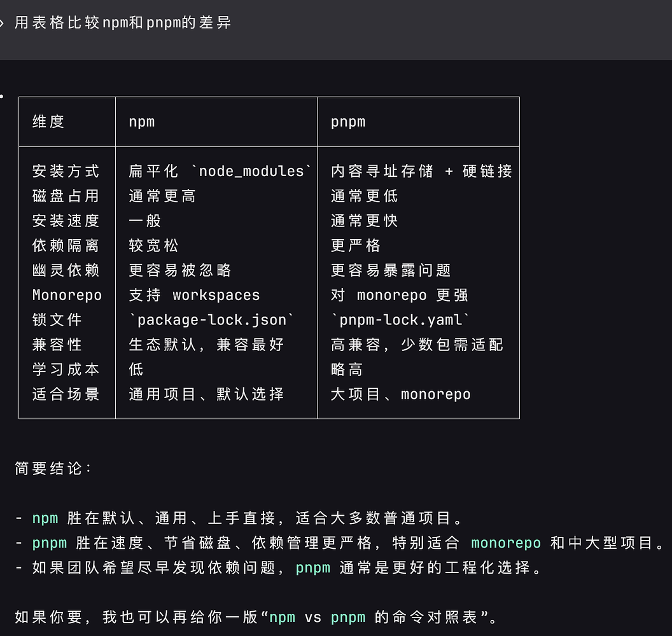Click the text "的命令对照表"

tap(426, 617)
